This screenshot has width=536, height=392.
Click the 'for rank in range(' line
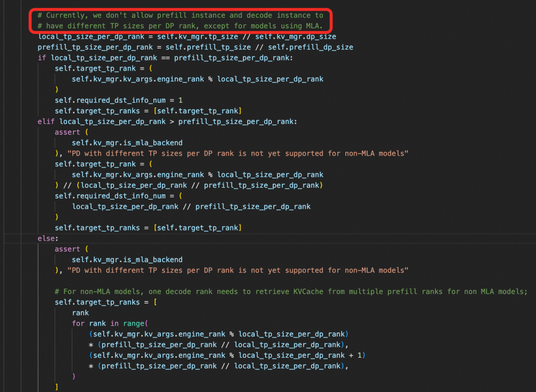[x=110, y=324]
